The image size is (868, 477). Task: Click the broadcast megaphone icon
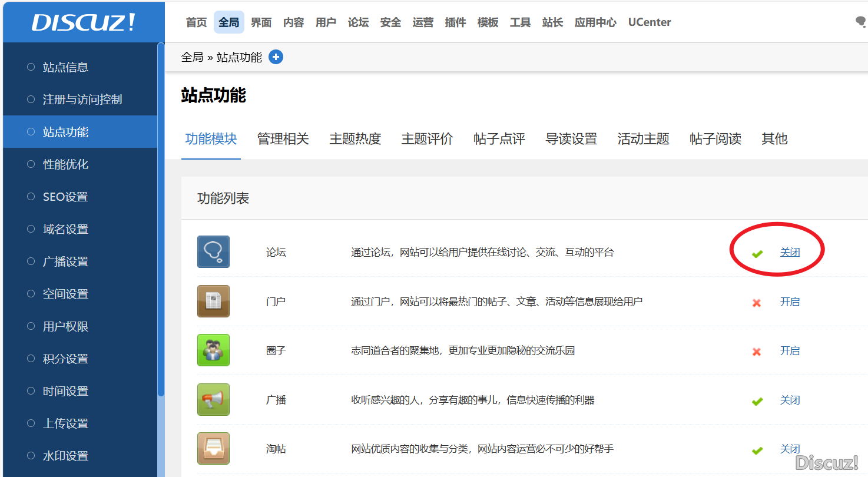coord(213,400)
